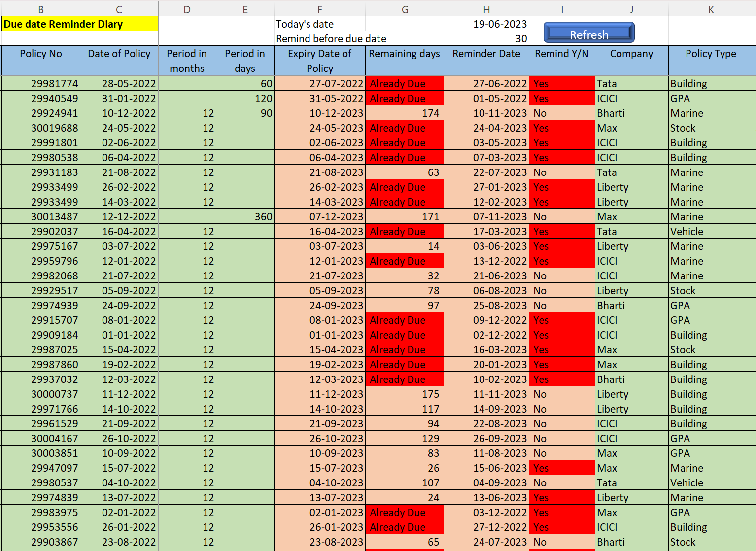Click the Expiry Date of Policy header cell
The image size is (756, 551).
click(319, 61)
